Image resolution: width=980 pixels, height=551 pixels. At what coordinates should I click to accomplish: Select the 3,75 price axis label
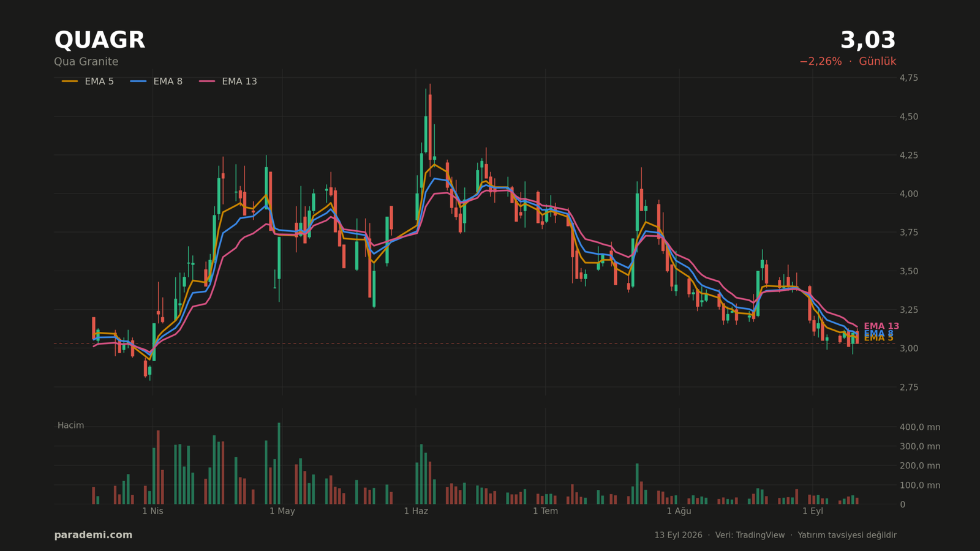point(908,233)
